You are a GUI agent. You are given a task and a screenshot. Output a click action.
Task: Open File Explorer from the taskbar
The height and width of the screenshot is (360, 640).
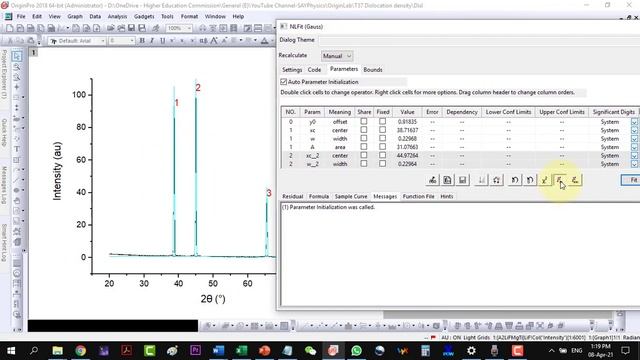click(x=58, y=351)
